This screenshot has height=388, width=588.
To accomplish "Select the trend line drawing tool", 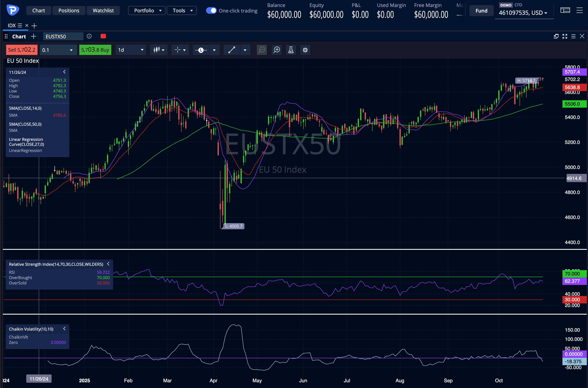I will coord(232,50).
